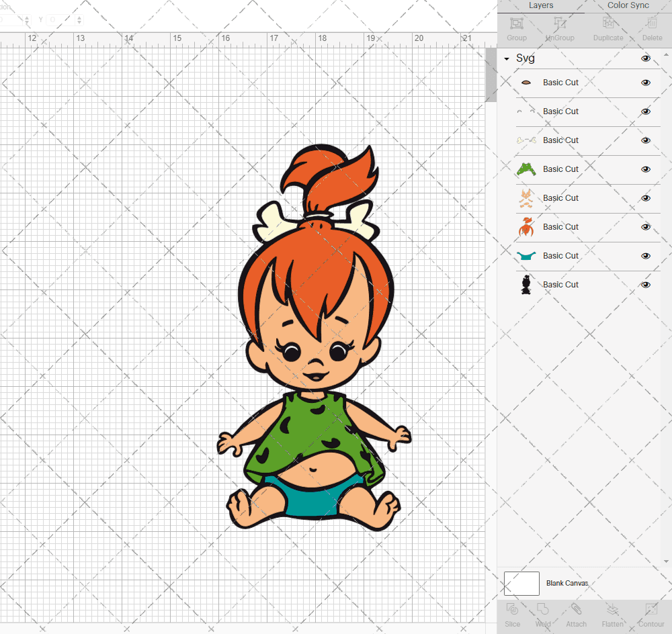The image size is (672, 634).
Task: Select the green dress layer thumbnail
Action: [526, 169]
